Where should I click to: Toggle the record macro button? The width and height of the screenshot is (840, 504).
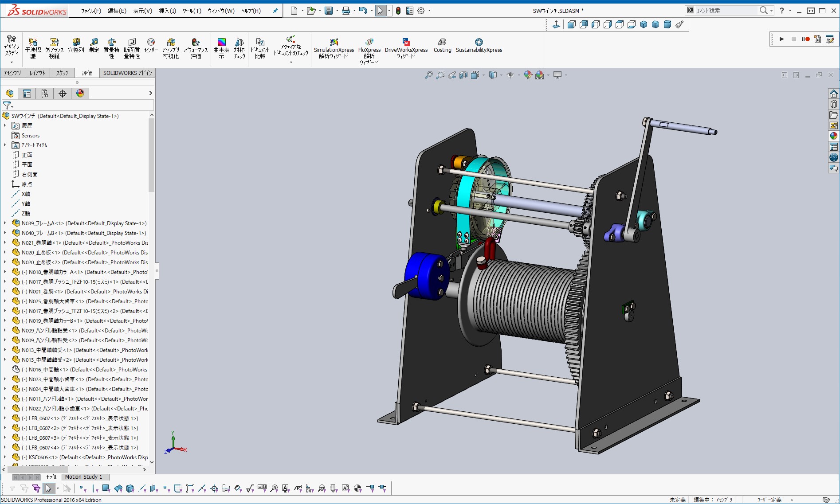click(x=805, y=39)
